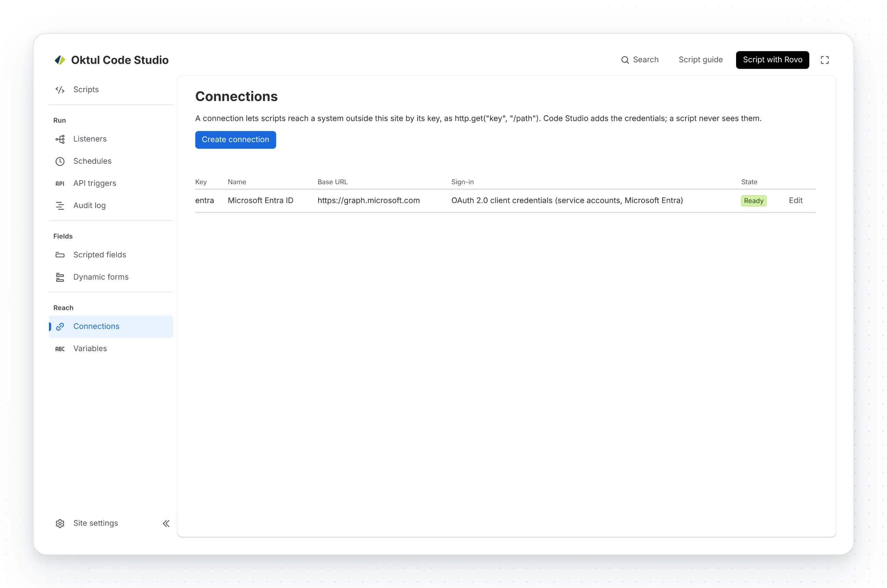Open Scripted fields page
887x588 pixels.
pos(111,255)
